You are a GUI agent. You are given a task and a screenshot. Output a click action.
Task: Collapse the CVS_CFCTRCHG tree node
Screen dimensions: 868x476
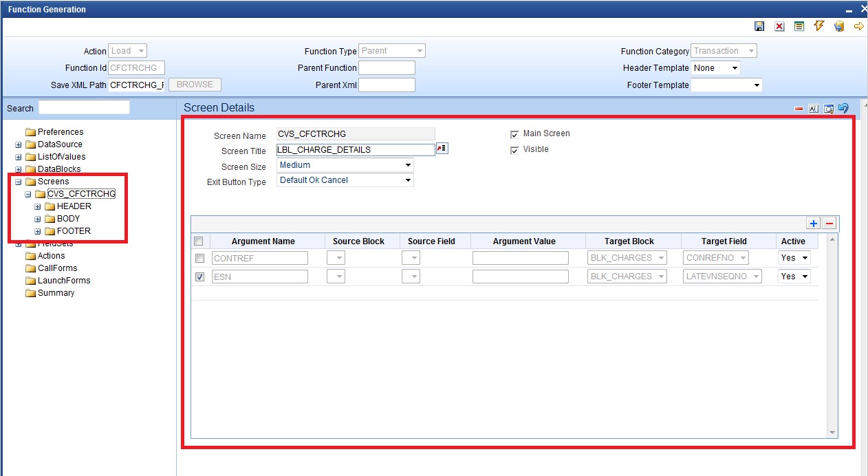(28, 194)
